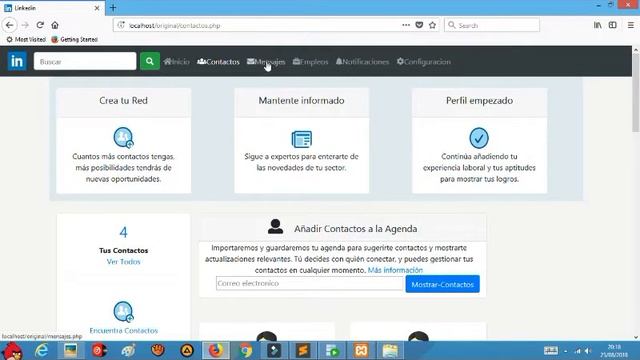The width and height of the screenshot is (640, 360).
Task: Open the Más información link
Action: pyautogui.click(x=395, y=270)
